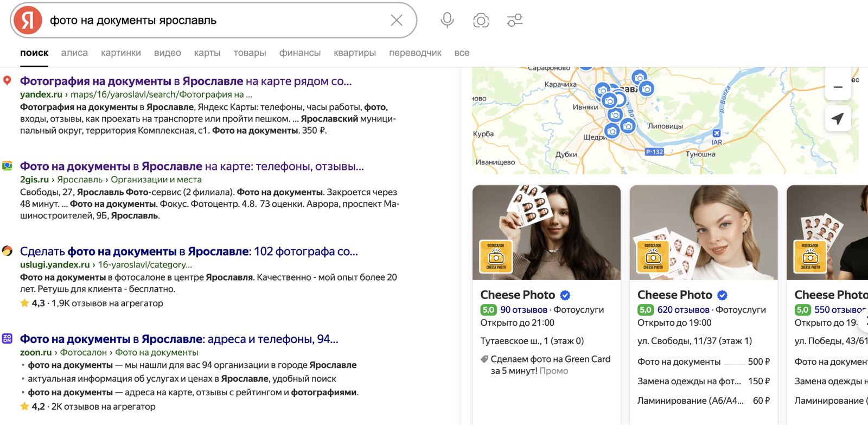Click the uslugi.yandex.ru URL link

(x=106, y=265)
